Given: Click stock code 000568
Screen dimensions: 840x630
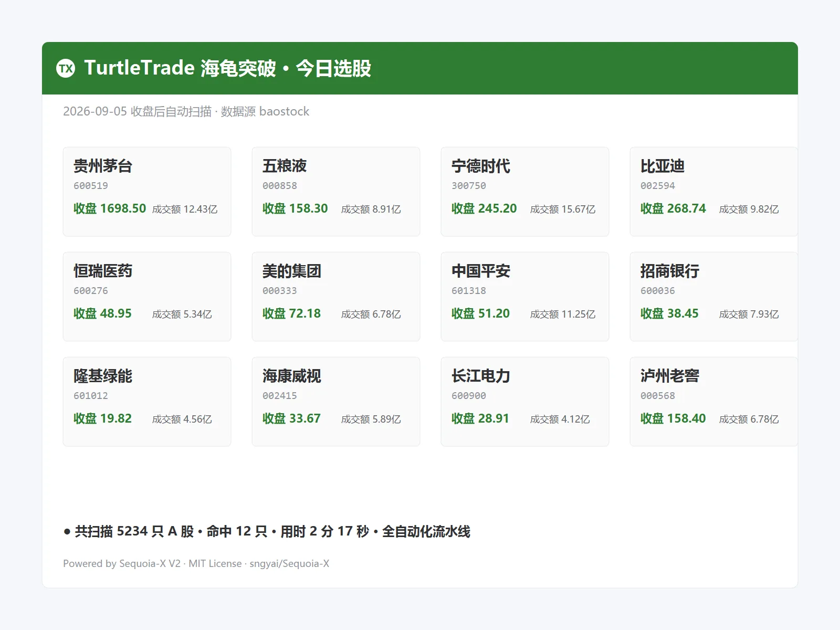Looking at the screenshot, I should (658, 396).
